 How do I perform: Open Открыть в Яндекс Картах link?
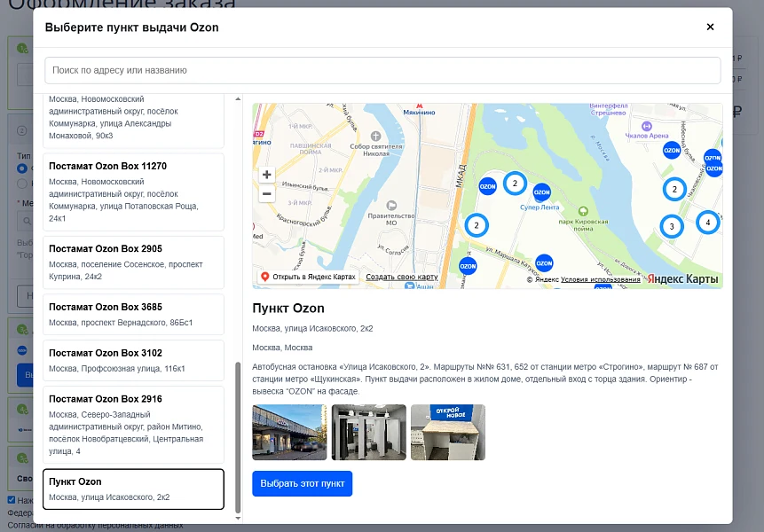[309, 277]
